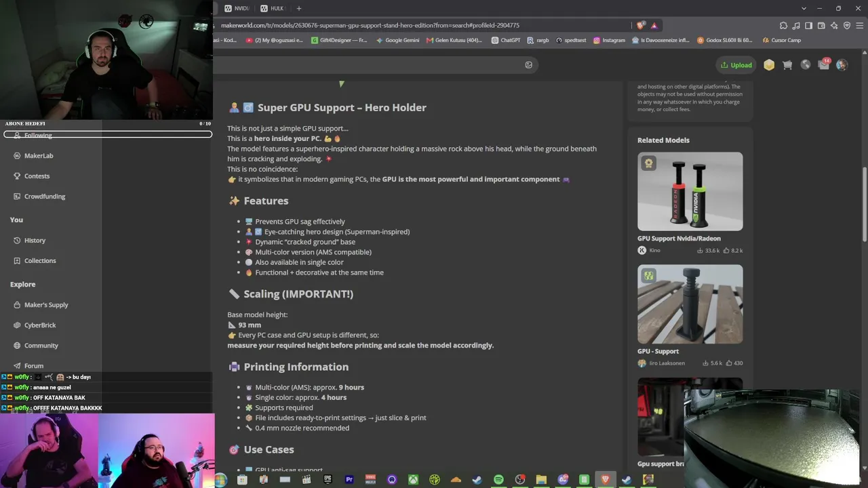Open the tab search dropdown arrow

804,8
